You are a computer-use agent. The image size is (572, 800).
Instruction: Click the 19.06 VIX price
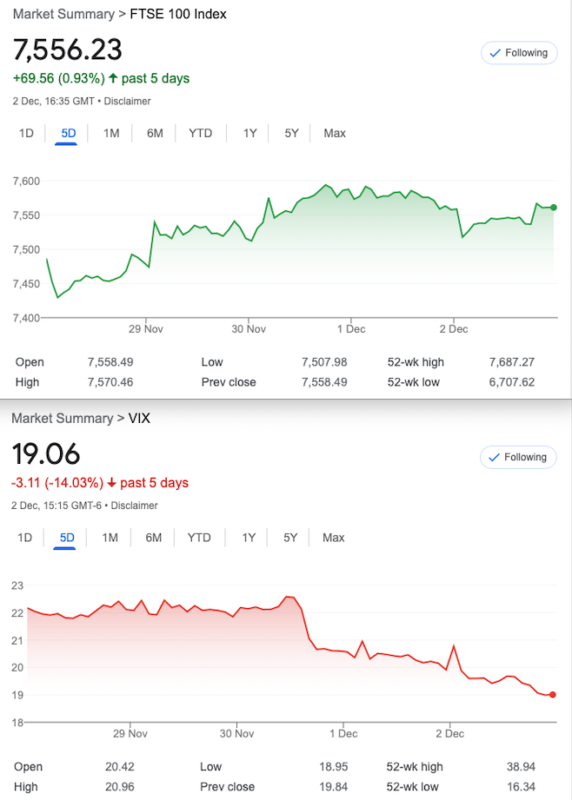tap(46, 454)
